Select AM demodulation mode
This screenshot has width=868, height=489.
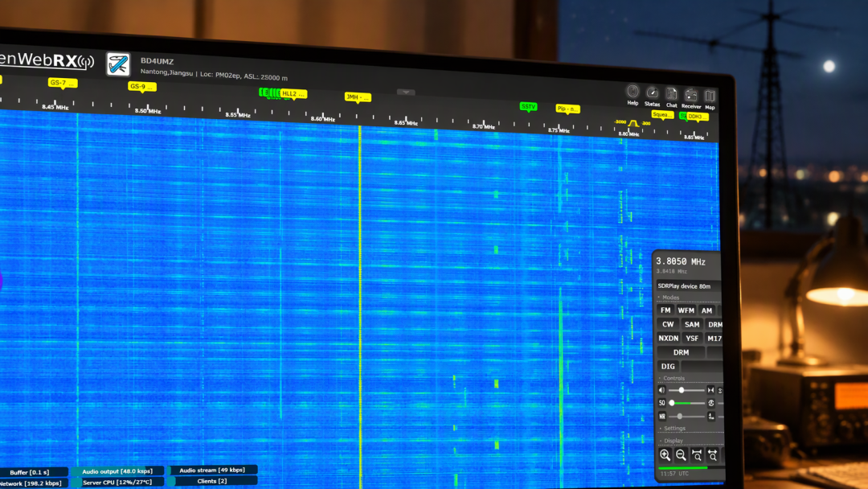click(x=706, y=310)
